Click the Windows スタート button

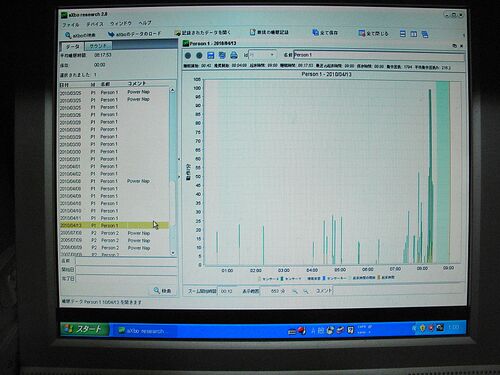pyautogui.click(x=85, y=329)
